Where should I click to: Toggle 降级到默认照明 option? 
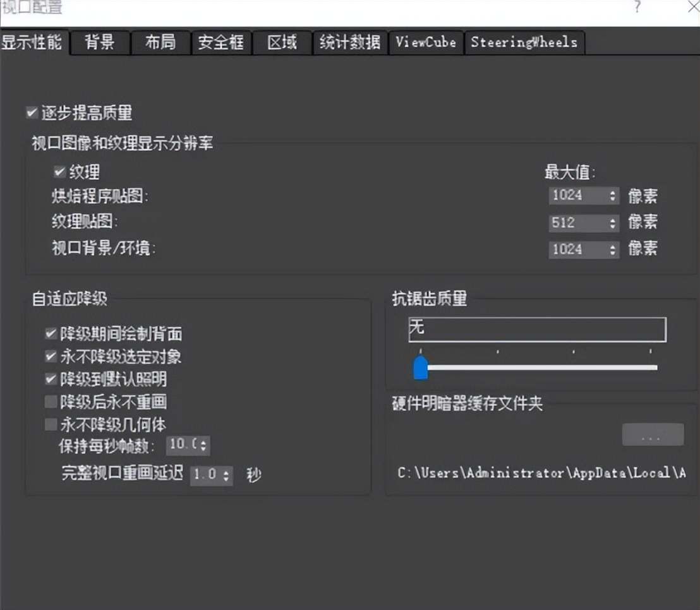coord(51,380)
